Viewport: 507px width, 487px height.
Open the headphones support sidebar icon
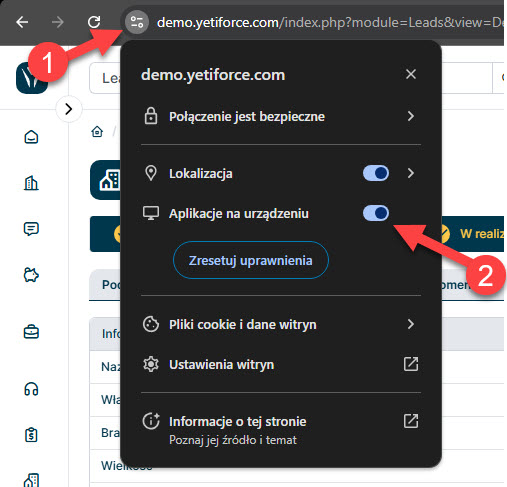coord(31,389)
